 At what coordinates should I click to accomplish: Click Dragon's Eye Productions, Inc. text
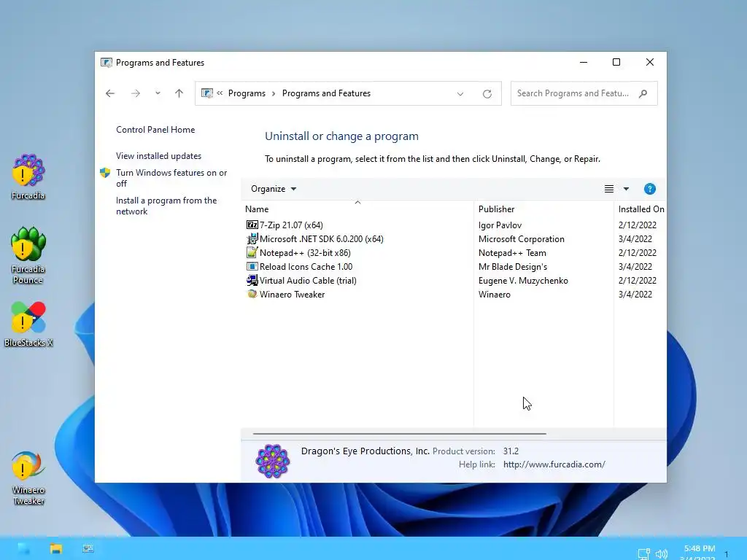(365, 451)
